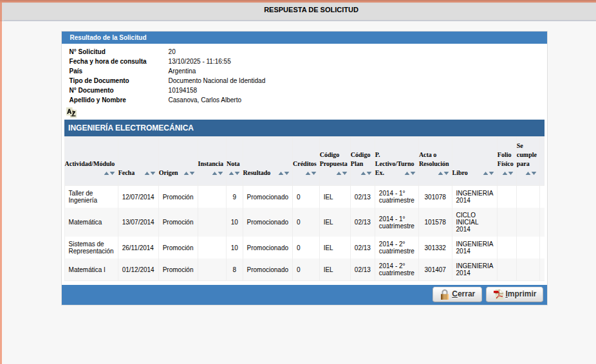Image resolution: width=596 pixels, height=364 pixels.
Task: Sort Instancia column ascending
Action: click(214, 173)
